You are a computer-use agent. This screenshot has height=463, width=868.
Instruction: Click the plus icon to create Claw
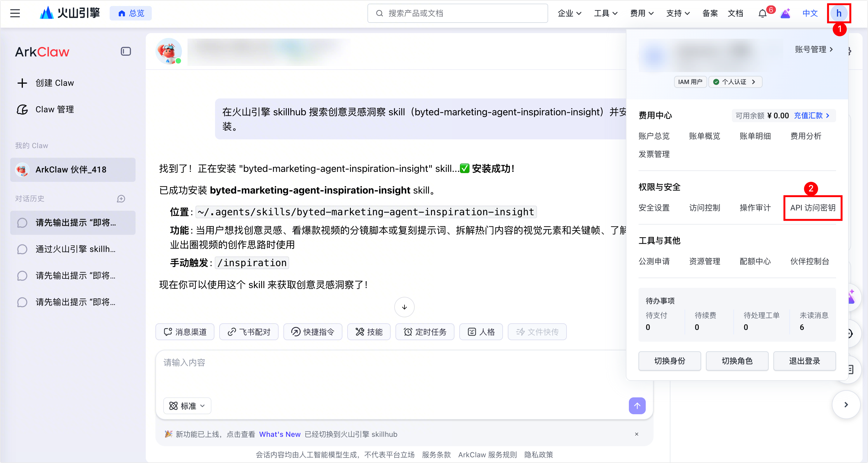click(22, 83)
